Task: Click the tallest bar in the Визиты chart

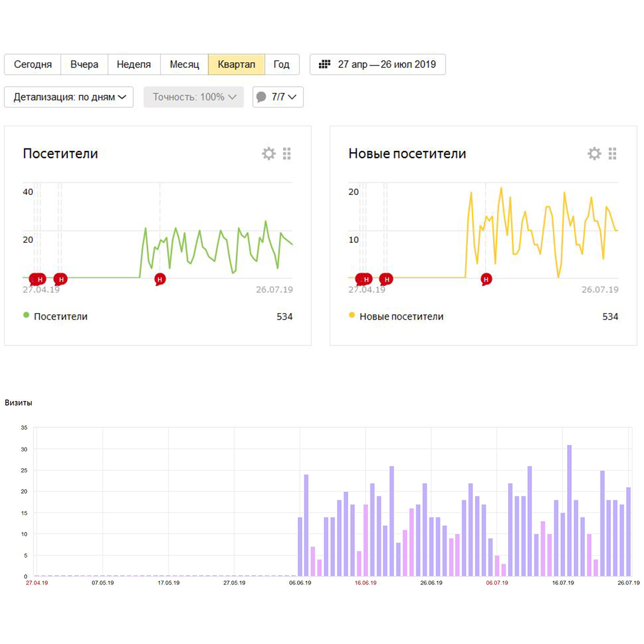Action: point(569,510)
